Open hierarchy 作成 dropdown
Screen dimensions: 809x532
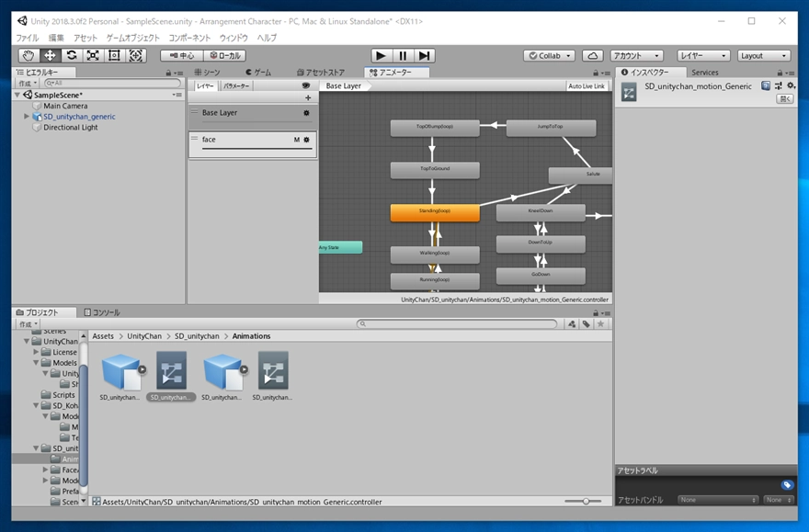pos(28,83)
